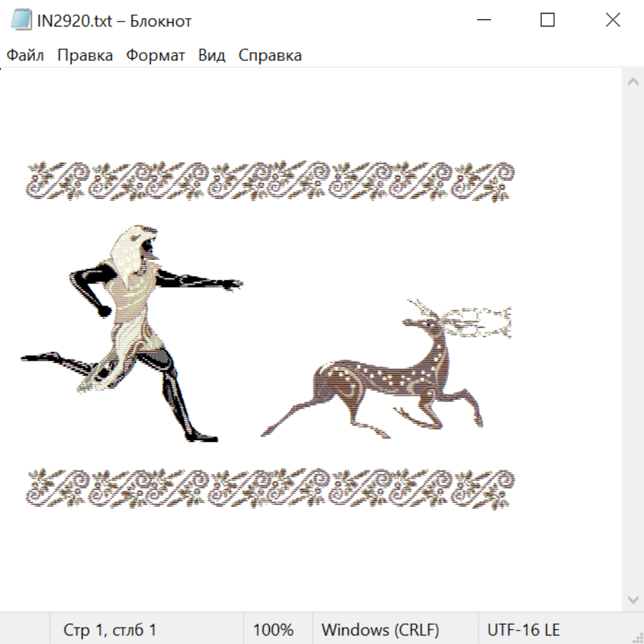Image resolution: width=644 pixels, height=644 pixels.
Task: Click the resize grip in the window corner
Action: tap(638, 638)
